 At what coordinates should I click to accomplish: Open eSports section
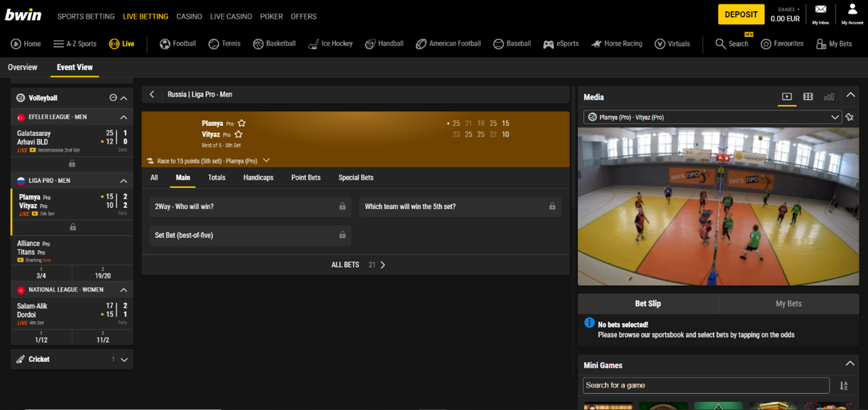[x=561, y=44]
